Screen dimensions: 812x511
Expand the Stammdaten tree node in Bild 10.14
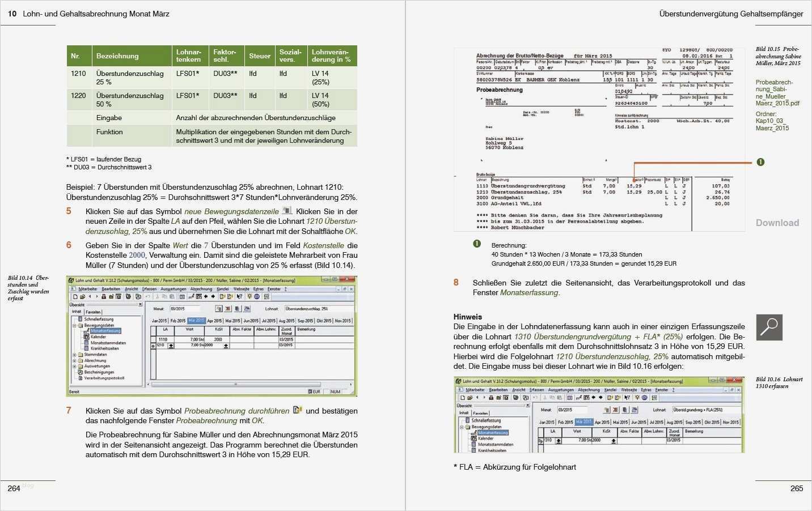pyautogui.click(x=74, y=355)
